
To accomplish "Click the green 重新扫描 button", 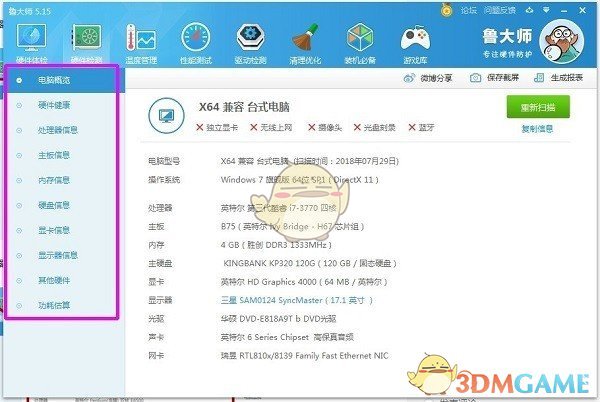I will pos(538,107).
